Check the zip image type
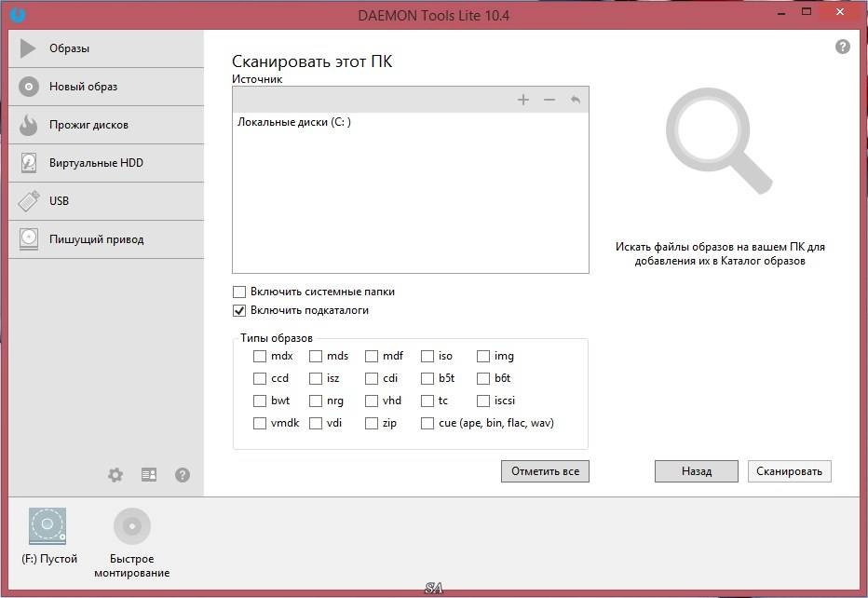The height and width of the screenshot is (598, 868). click(372, 423)
